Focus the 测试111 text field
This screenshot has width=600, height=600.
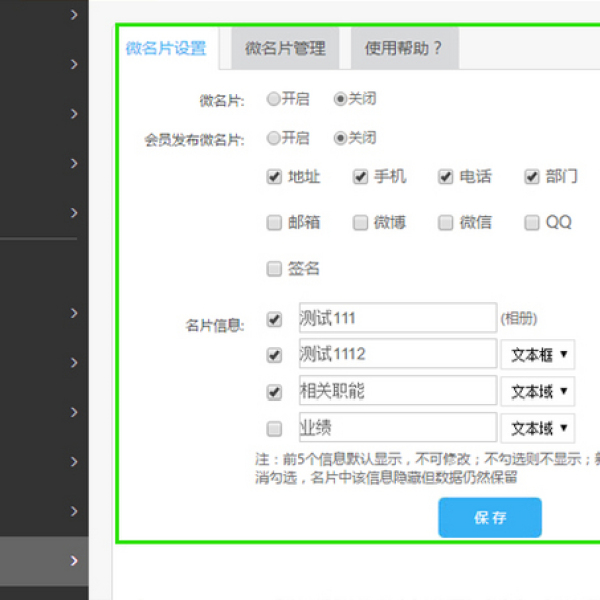point(397,318)
